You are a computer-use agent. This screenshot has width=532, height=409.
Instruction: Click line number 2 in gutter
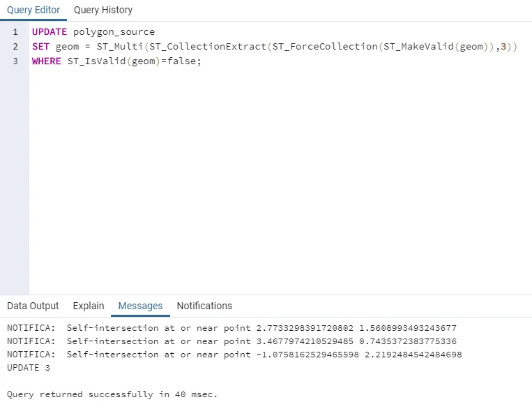point(15,47)
